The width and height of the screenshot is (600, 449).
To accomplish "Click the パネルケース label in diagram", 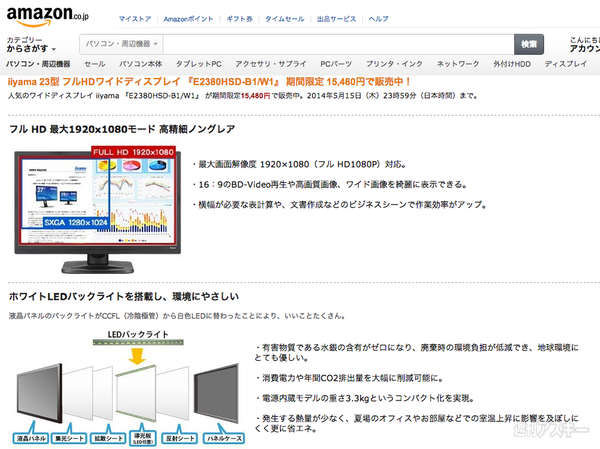I will coord(225,438).
